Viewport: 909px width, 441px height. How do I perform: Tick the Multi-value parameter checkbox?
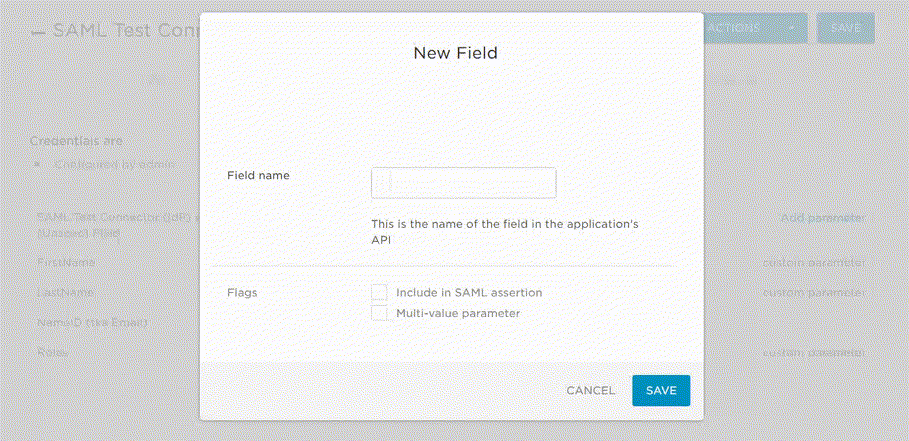[379, 313]
